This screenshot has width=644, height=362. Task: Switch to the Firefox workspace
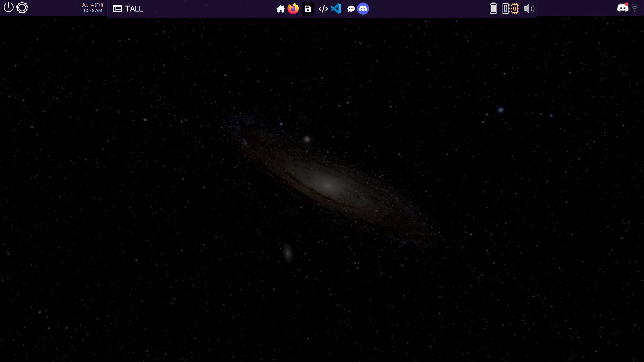tap(293, 9)
